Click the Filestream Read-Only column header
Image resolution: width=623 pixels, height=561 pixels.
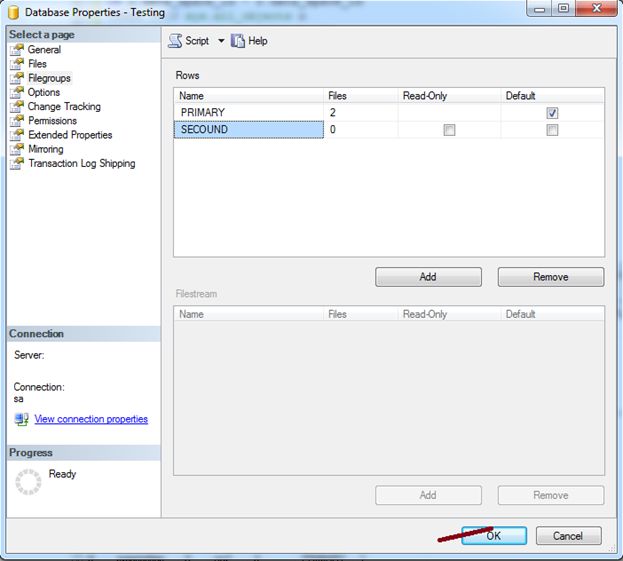pyautogui.click(x=449, y=314)
